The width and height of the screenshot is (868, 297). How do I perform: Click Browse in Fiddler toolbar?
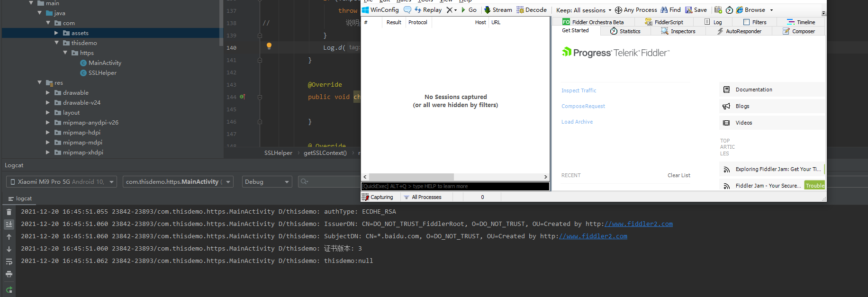point(750,9)
